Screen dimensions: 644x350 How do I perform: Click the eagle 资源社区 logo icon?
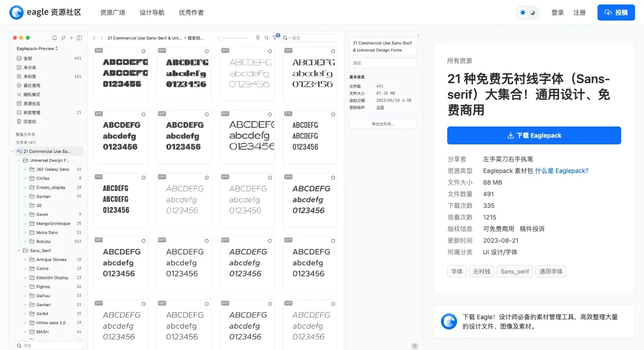pyautogui.click(x=17, y=13)
